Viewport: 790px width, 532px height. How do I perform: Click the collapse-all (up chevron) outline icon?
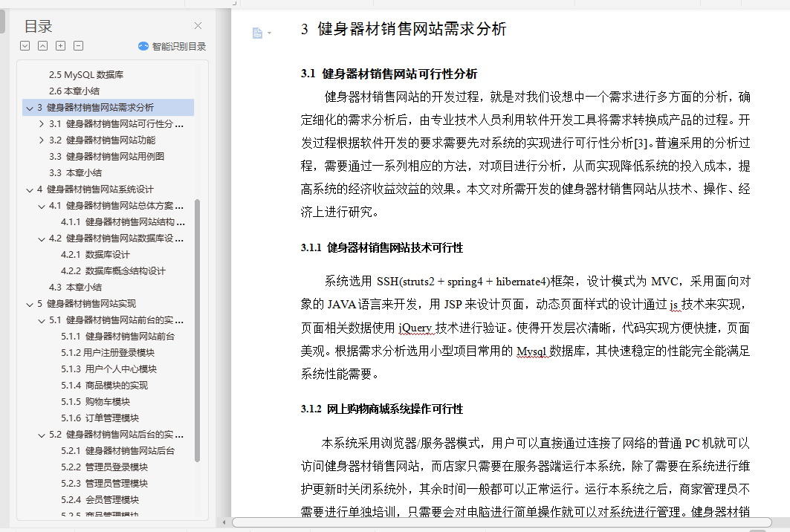[43, 46]
